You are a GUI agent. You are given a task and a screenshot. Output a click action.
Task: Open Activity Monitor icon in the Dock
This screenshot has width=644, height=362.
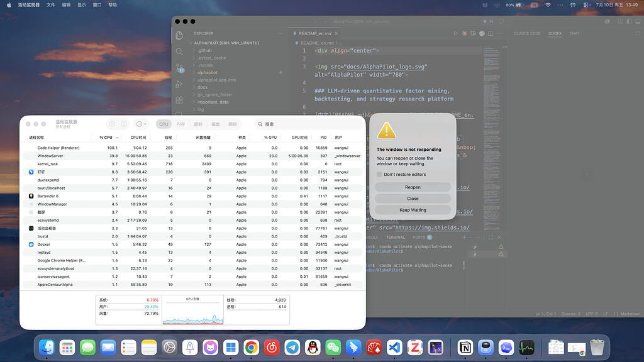tap(526, 348)
